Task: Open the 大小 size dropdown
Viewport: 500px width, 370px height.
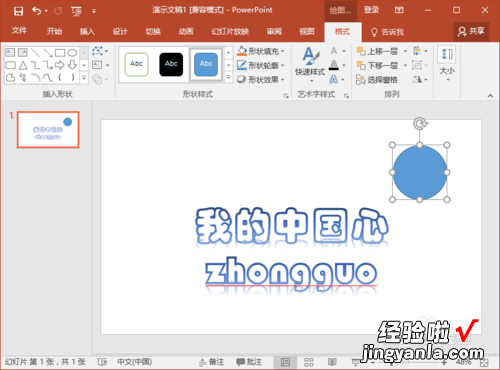Action: pos(447,64)
